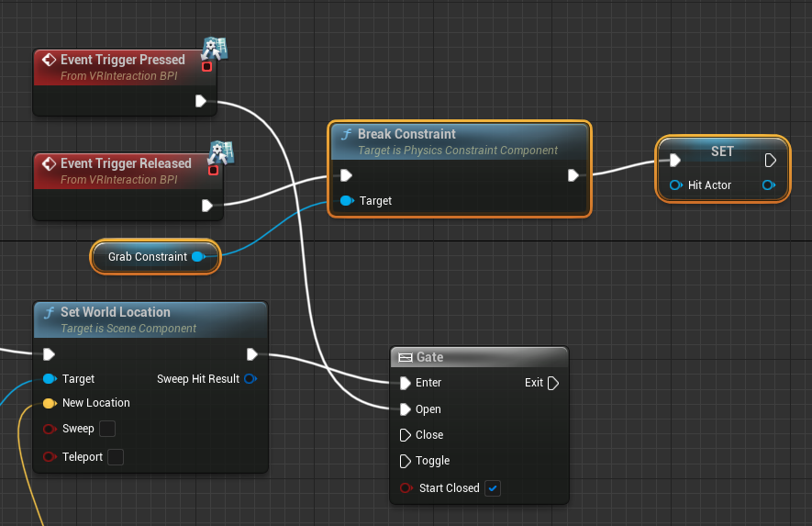Select the Break Constraint node header
The height and width of the screenshot is (526, 812).
tap(460, 141)
